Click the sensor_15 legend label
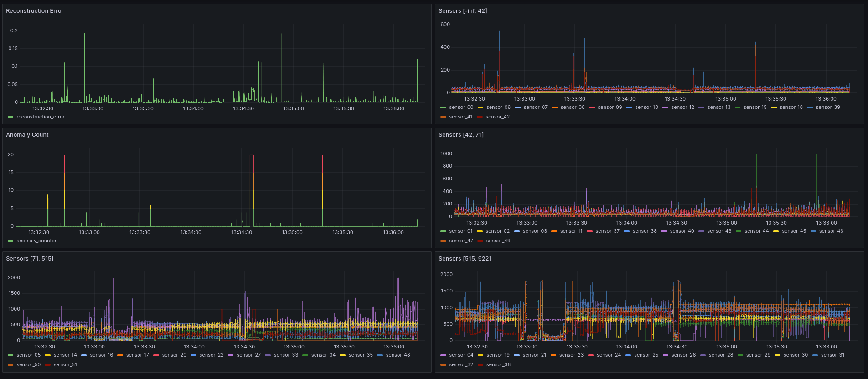868x379 pixels. tap(755, 108)
